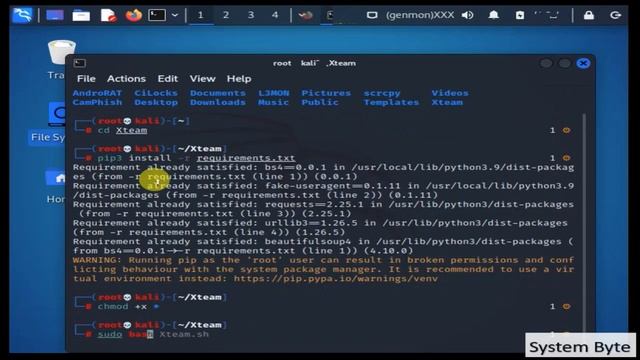Click the status indicator on chmod line

566,307
